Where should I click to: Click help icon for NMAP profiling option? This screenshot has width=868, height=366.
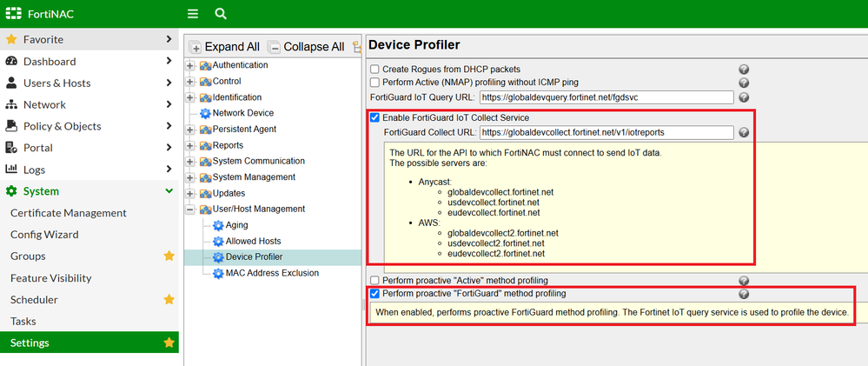click(744, 83)
